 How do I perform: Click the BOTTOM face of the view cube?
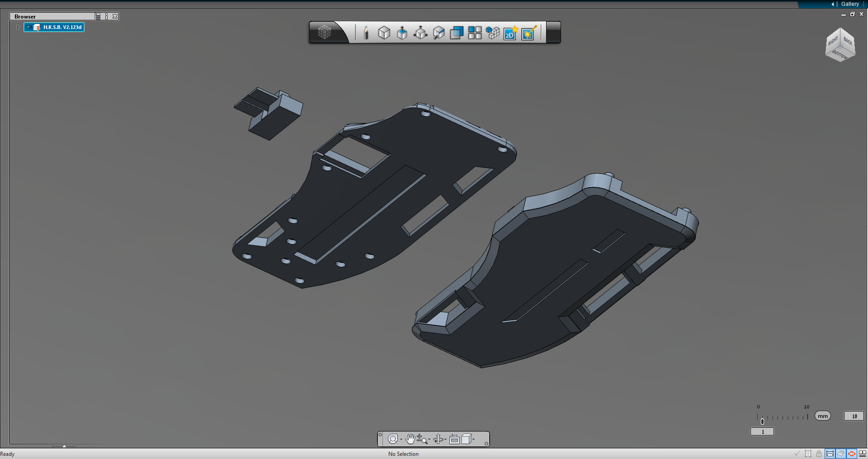coord(840,55)
